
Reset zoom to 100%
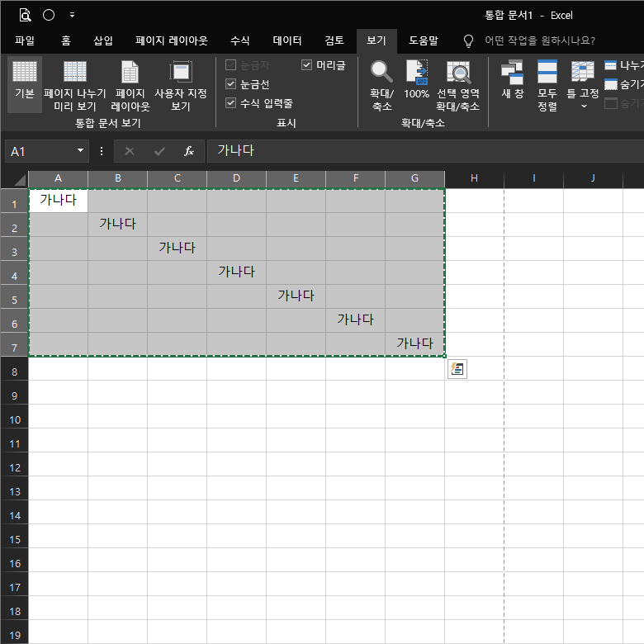point(416,81)
